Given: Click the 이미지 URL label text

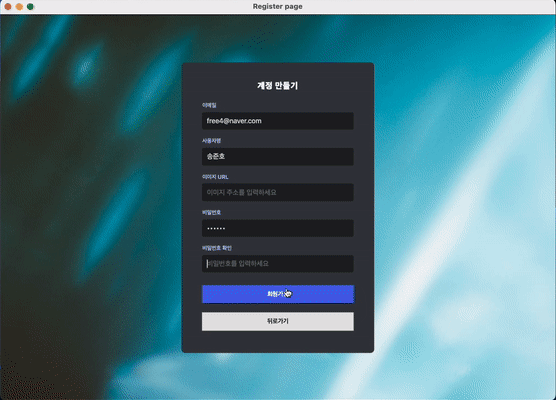Looking at the screenshot, I should click(x=215, y=177).
